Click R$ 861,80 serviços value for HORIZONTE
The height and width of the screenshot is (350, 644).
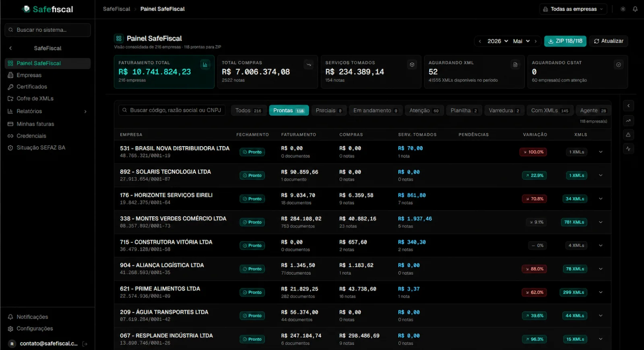[412, 195]
